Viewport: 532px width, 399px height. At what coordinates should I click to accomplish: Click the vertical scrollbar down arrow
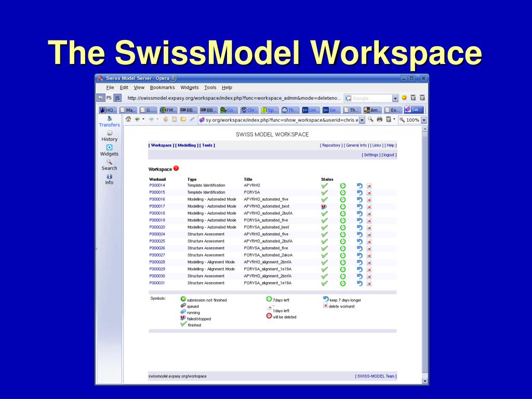click(424, 381)
